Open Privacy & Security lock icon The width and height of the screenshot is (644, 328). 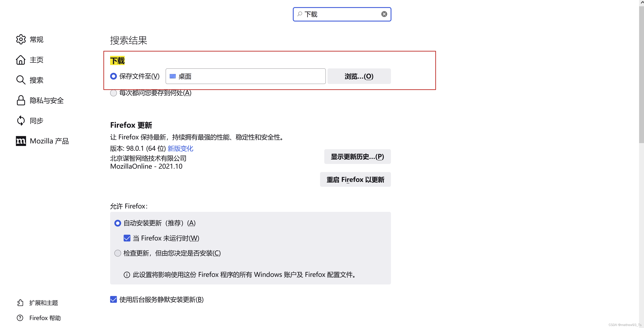click(x=21, y=100)
